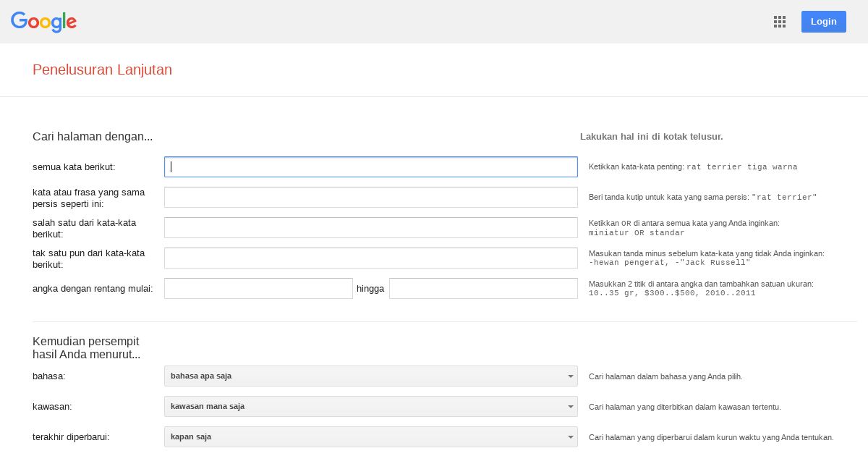868x456 pixels.
Task: Click the 'salah satu dari kata-kata berikut' field
Action: (370, 228)
